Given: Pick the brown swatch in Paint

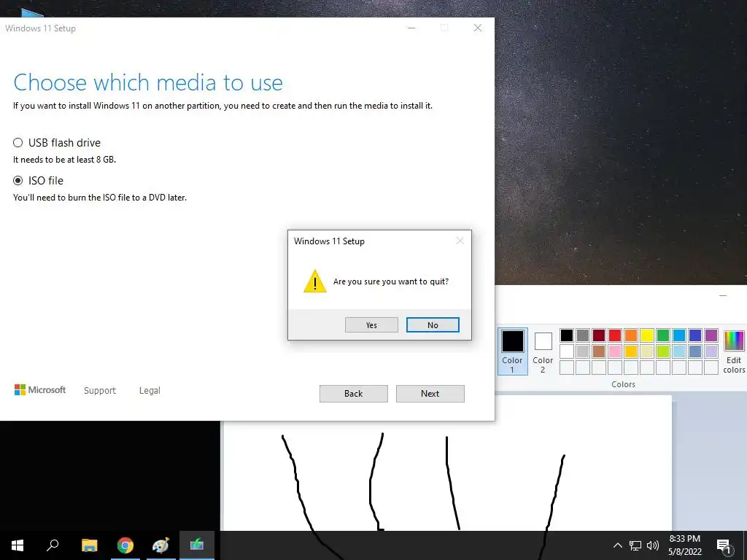Looking at the screenshot, I should (599, 351).
